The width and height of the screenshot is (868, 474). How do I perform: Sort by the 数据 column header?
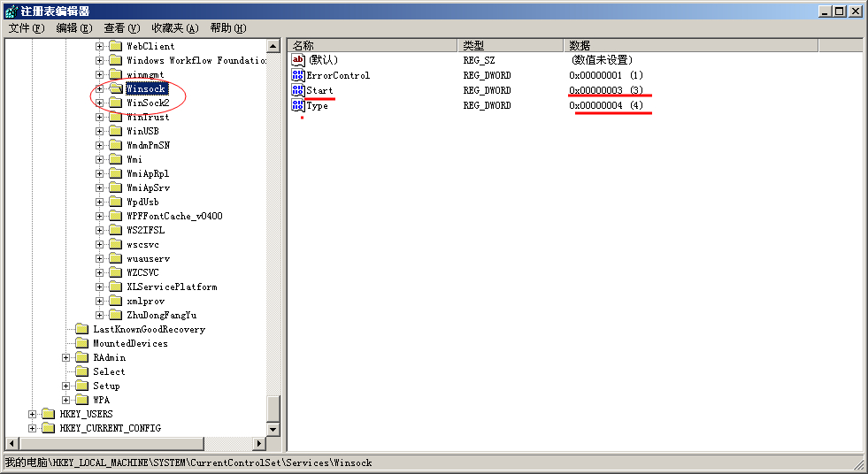[x=691, y=46]
